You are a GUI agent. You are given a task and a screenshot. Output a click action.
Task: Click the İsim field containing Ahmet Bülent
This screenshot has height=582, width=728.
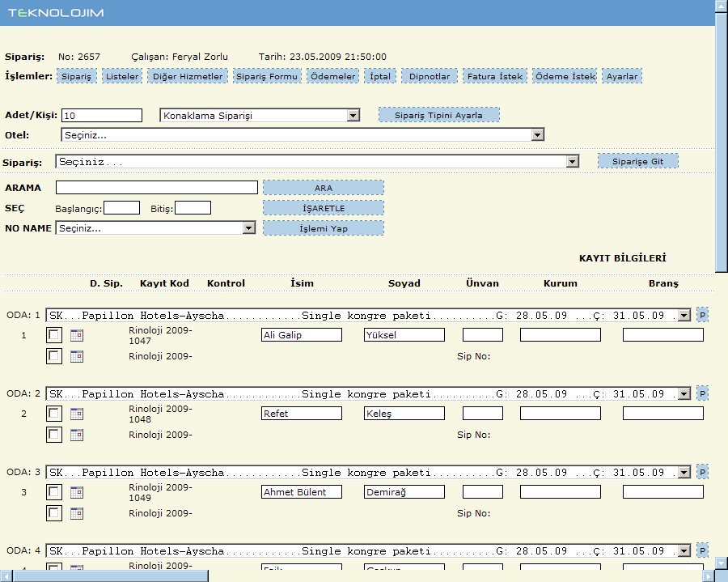pyautogui.click(x=302, y=492)
